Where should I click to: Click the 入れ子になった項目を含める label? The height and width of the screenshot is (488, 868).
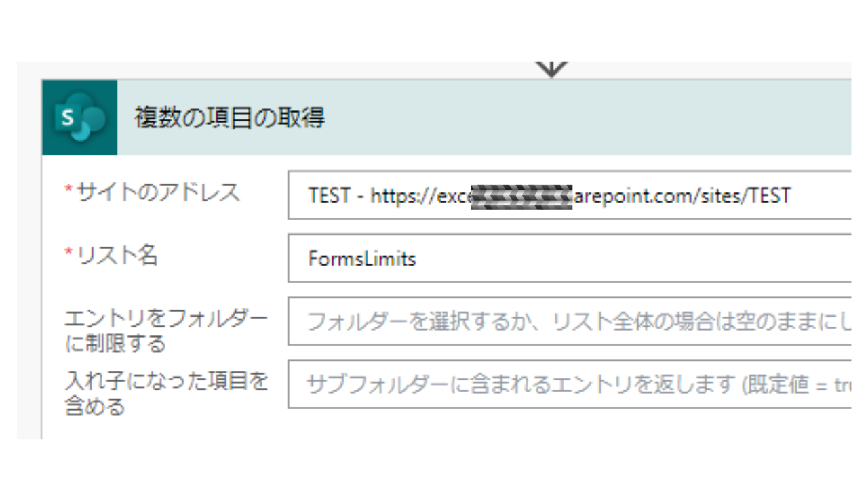[166, 394]
